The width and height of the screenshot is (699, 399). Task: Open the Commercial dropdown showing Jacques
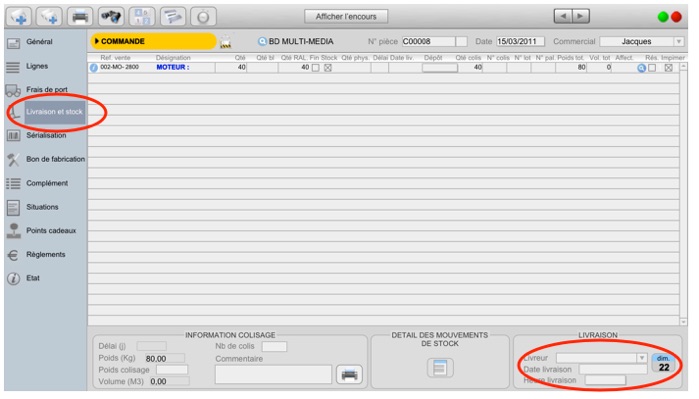(642, 41)
